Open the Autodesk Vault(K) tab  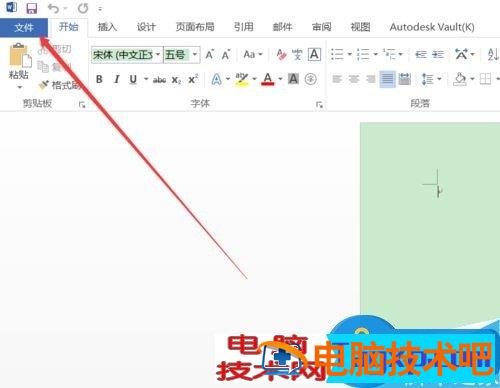pyautogui.click(x=432, y=27)
